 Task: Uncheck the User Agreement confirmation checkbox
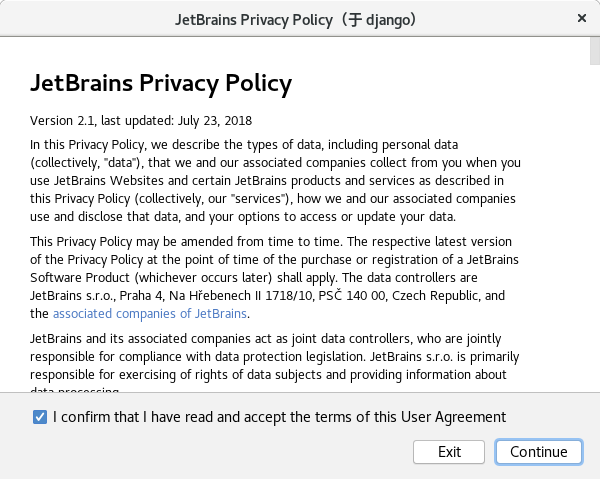point(40,417)
